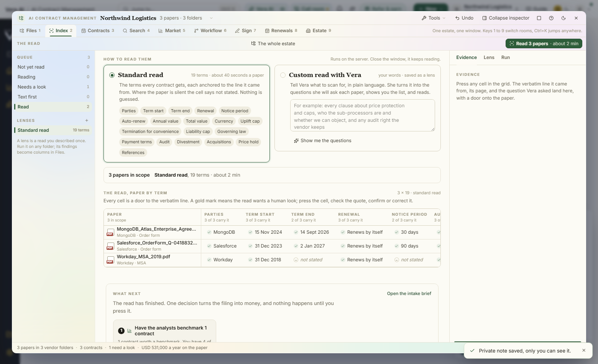The height and width of the screenshot is (364, 598).
Task: Click the sparkle icon beside Show me the questions
Action: pos(296,141)
